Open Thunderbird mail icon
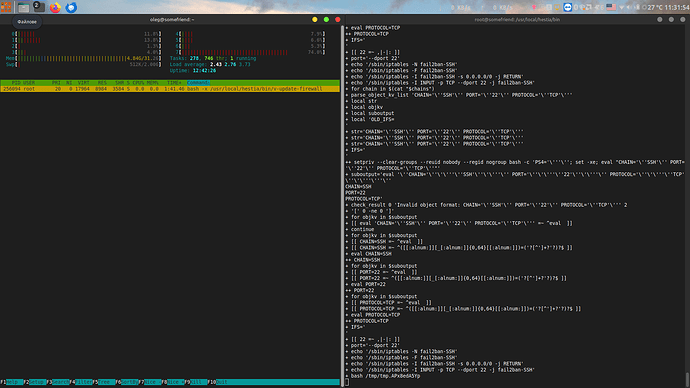Viewport: 690px width, 388px height. point(71,7)
